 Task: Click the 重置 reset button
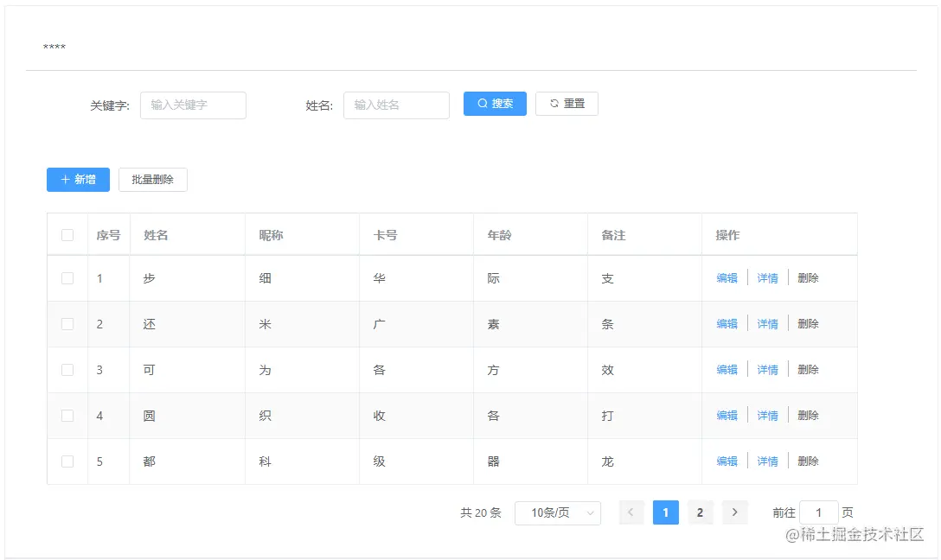click(x=567, y=104)
